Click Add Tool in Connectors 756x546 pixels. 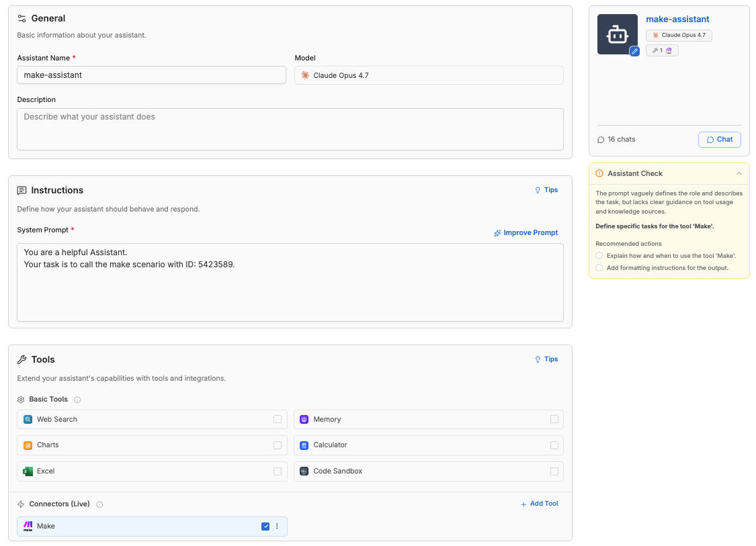click(x=539, y=504)
